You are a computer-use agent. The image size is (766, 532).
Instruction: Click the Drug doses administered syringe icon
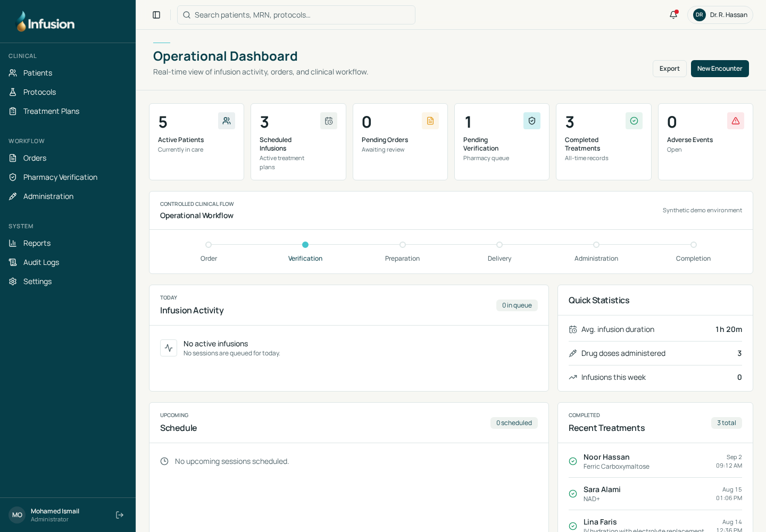tap(573, 353)
